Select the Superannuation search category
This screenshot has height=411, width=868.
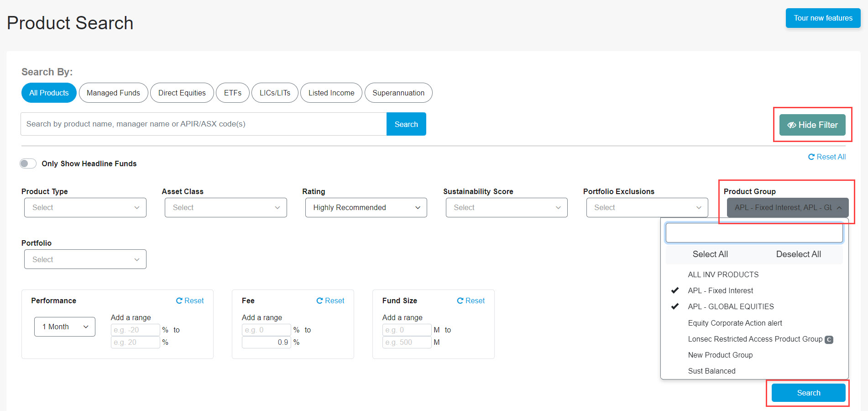(398, 93)
